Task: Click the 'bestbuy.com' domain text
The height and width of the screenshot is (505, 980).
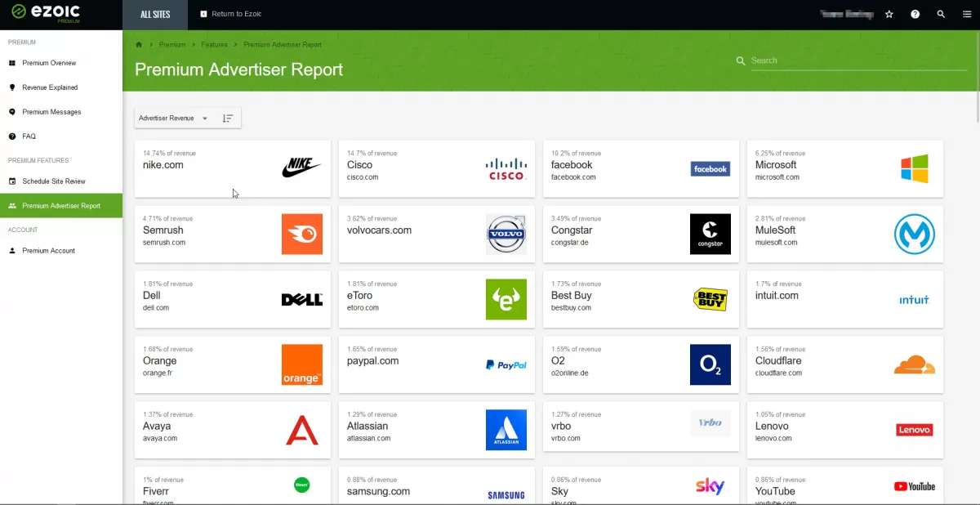Action: tap(571, 308)
